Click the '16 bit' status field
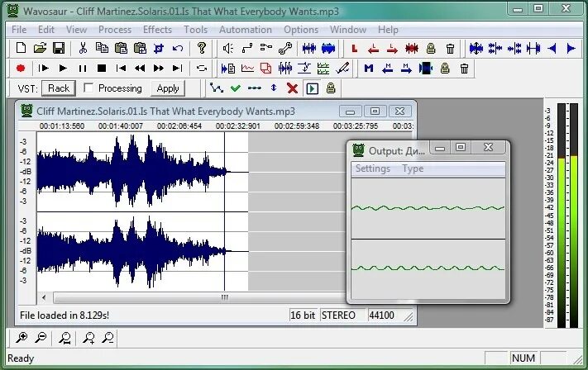The width and height of the screenshot is (588, 370). point(303,315)
